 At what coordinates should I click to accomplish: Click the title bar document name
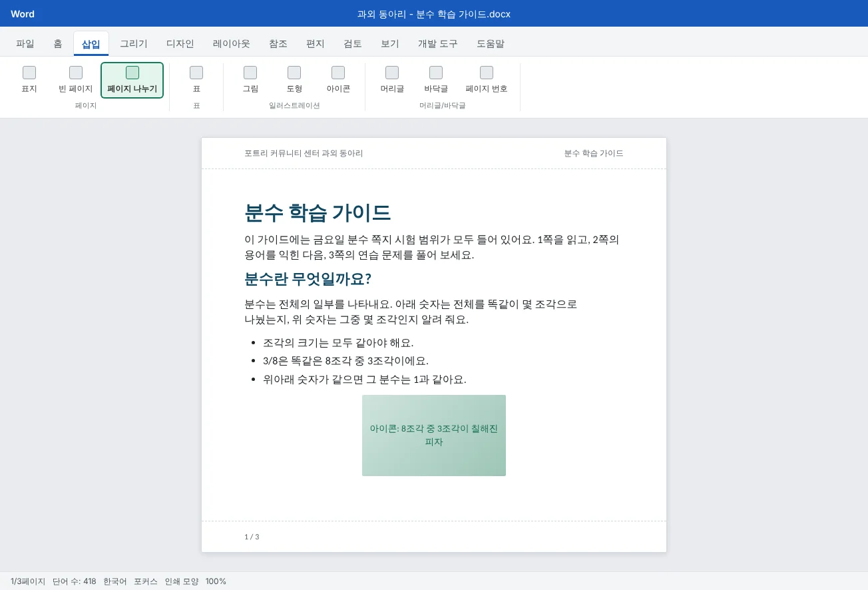point(434,14)
